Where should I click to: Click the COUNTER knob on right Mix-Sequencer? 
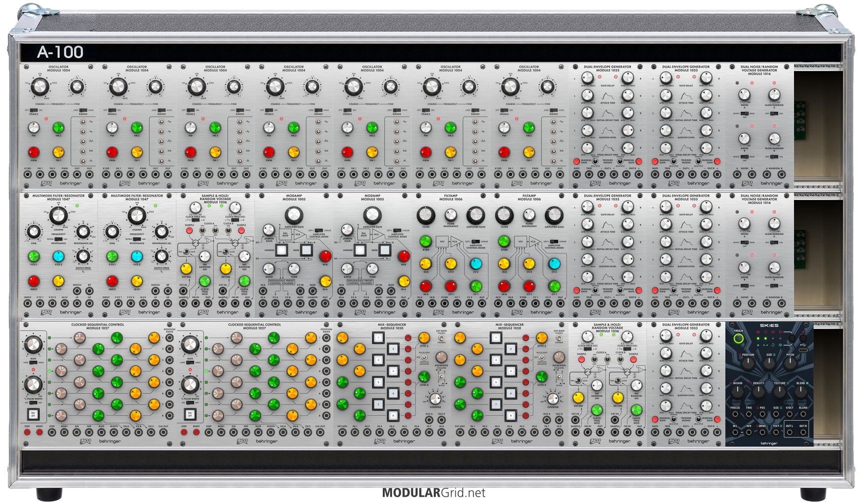[x=552, y=398]
